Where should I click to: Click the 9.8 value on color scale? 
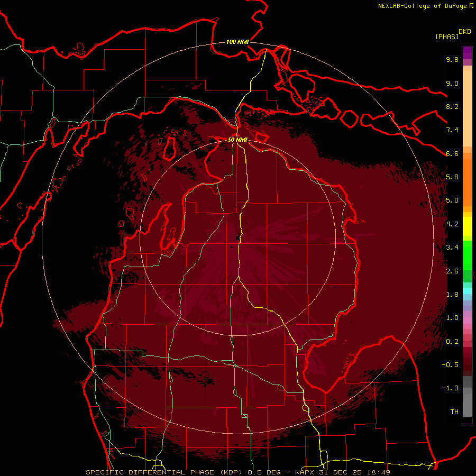pos(452,59)
